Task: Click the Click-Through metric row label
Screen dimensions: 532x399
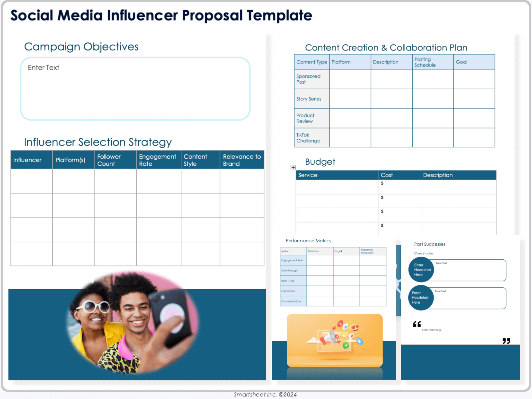Action: tap(293, 270)
